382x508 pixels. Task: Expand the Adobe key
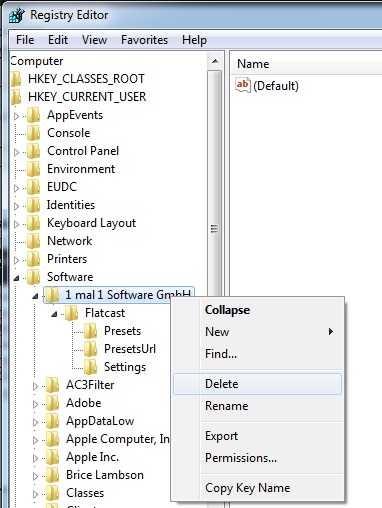35,404
